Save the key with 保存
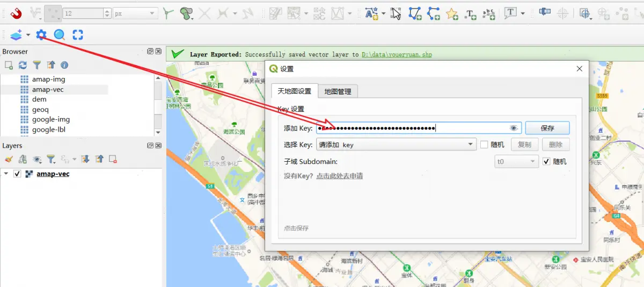This screenshot has height=287, width=644. (x=547, y=128)
